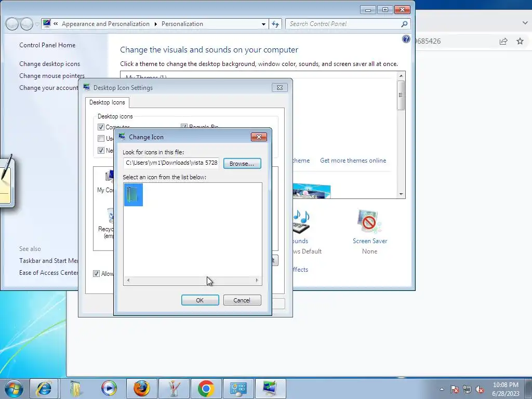Click refresh button beside address bar
This screenshot has height=399, width=532.
pyautogui.click(x=275, y=24)
